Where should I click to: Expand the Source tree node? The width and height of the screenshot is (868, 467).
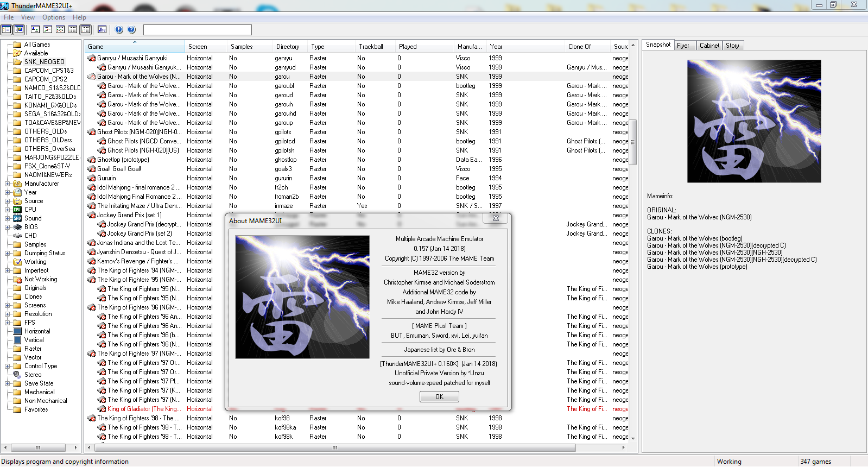8,201
